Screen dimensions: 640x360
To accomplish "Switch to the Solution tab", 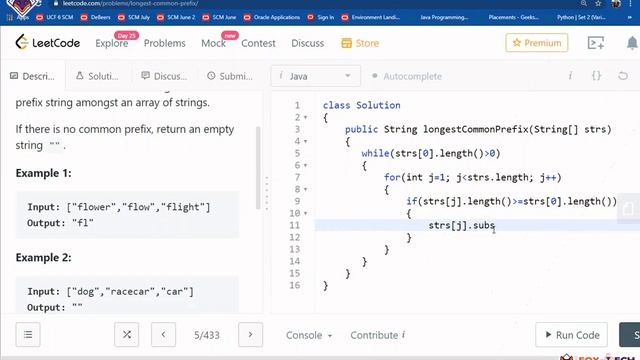I will click(x=98, y=76).
